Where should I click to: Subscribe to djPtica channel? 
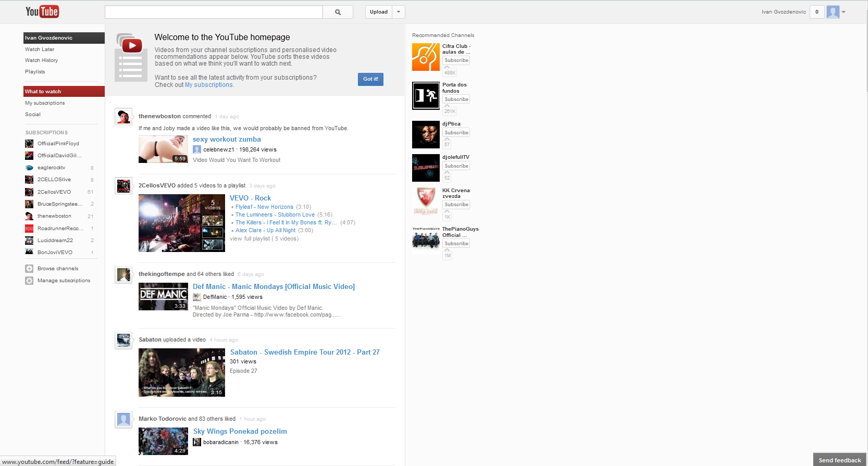(456, 133)
